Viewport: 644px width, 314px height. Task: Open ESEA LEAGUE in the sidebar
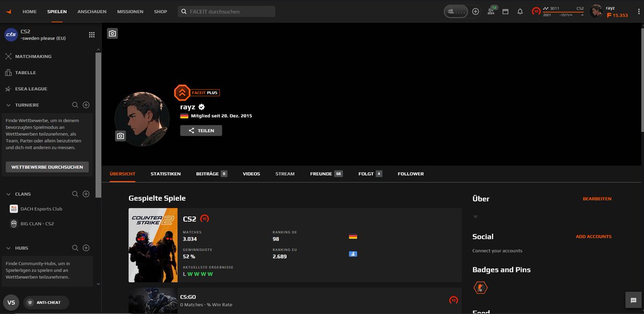31,88
